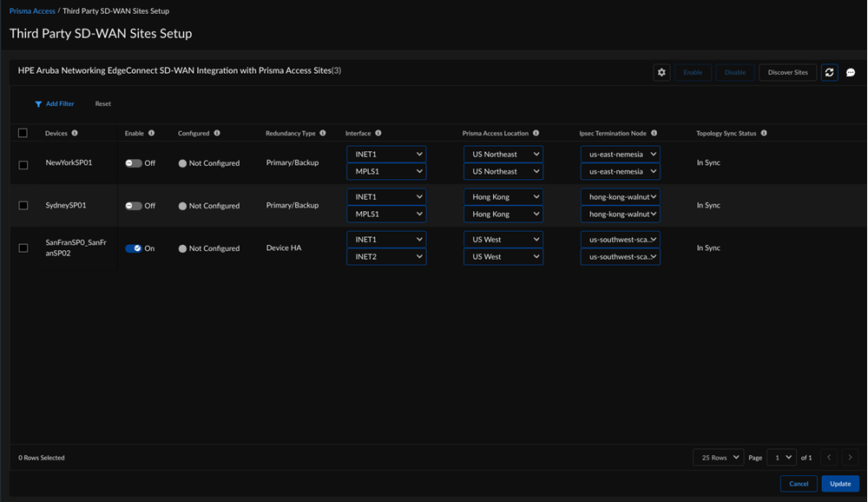Click info icon beside Prisma Access Location
Screen dimensions: 868x502
536,134
